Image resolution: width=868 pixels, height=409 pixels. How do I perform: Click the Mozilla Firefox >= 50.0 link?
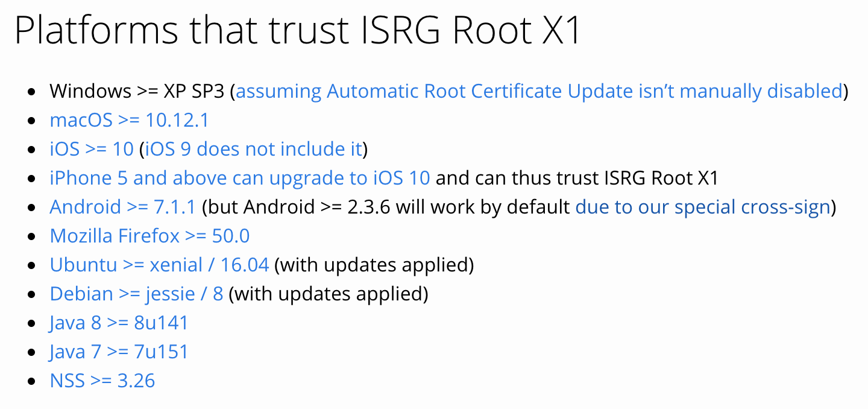tap(149, 235)
